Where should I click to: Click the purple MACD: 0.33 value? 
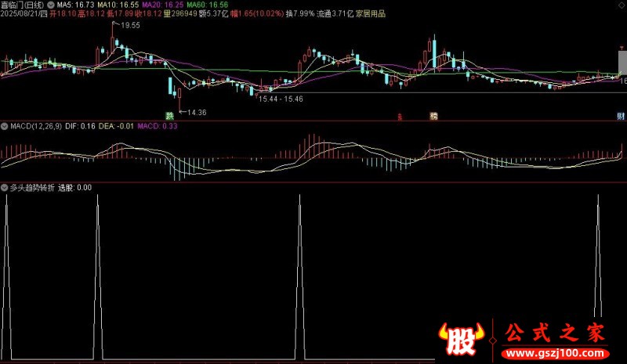pyautogui.click(x=158, y=126)
